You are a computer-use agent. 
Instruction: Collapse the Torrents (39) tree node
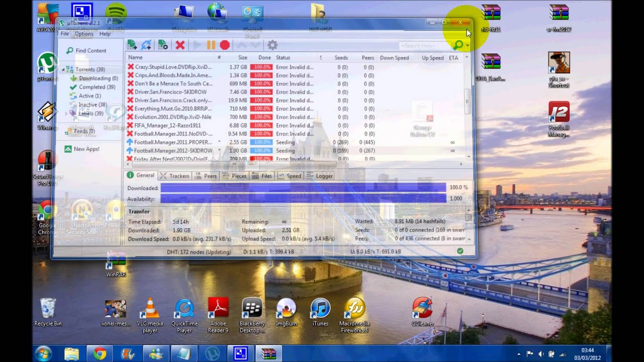coord(63,69)
